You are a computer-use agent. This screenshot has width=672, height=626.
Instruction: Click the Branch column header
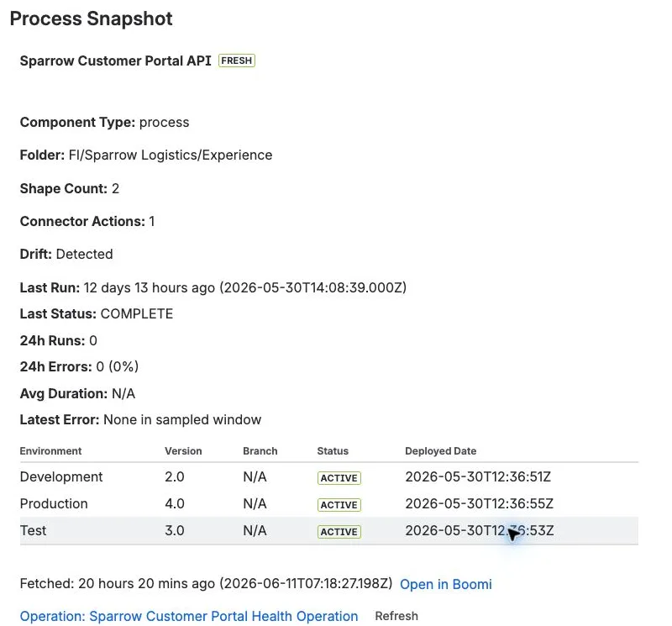[x=260, y=451]
